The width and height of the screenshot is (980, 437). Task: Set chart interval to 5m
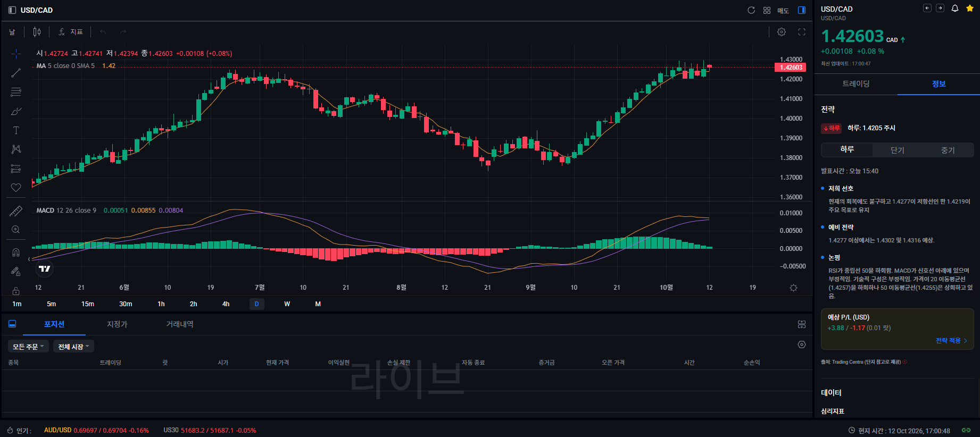pyautogui.click(x=51, y=304)
